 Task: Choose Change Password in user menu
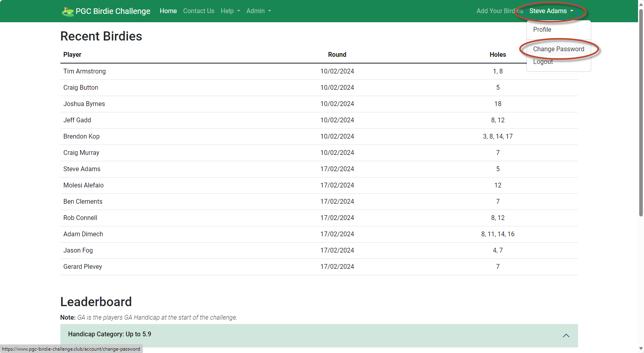point(558,49)
